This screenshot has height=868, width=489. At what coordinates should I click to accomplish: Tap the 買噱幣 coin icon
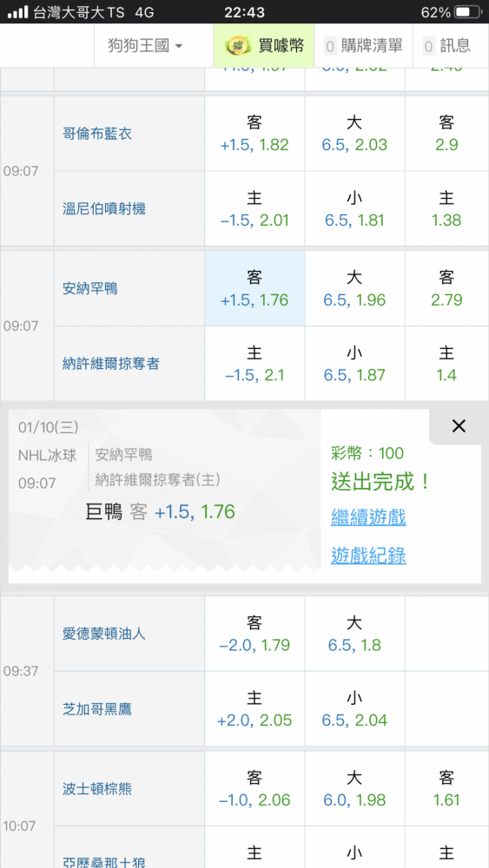coord(238,45)
